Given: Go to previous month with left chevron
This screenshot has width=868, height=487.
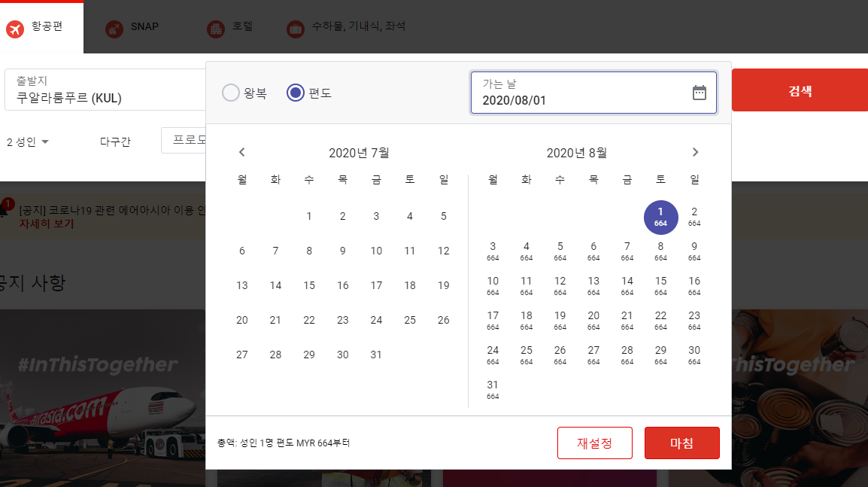Looking at the screenshot, I should (x=242, y=152).
